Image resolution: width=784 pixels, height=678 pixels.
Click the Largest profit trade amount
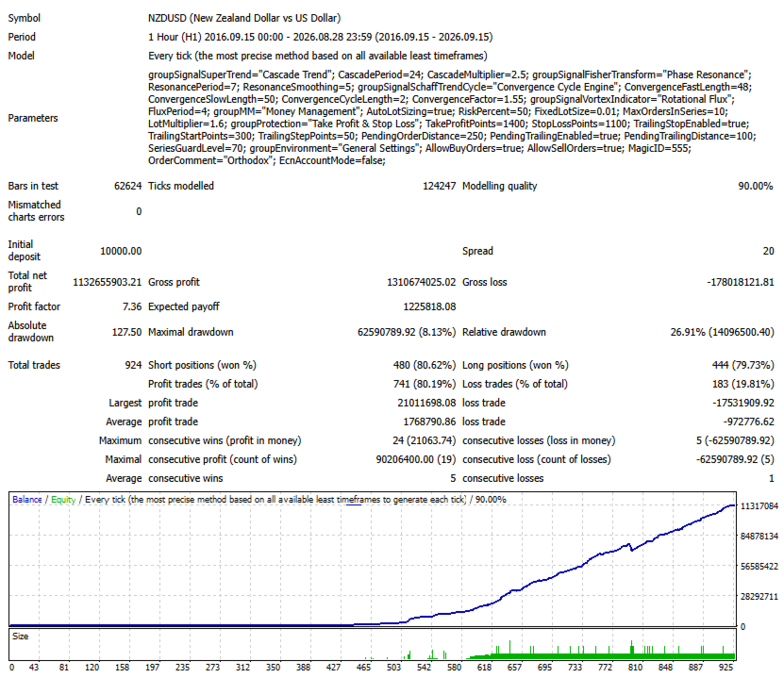tap(426, 403)
